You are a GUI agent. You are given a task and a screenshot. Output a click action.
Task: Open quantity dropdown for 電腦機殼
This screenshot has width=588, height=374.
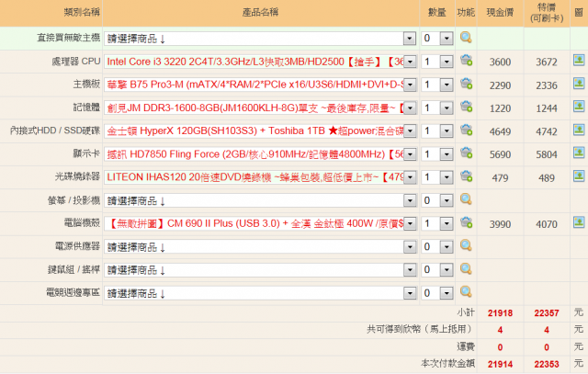pyautogui.click(x=437, y=224)
